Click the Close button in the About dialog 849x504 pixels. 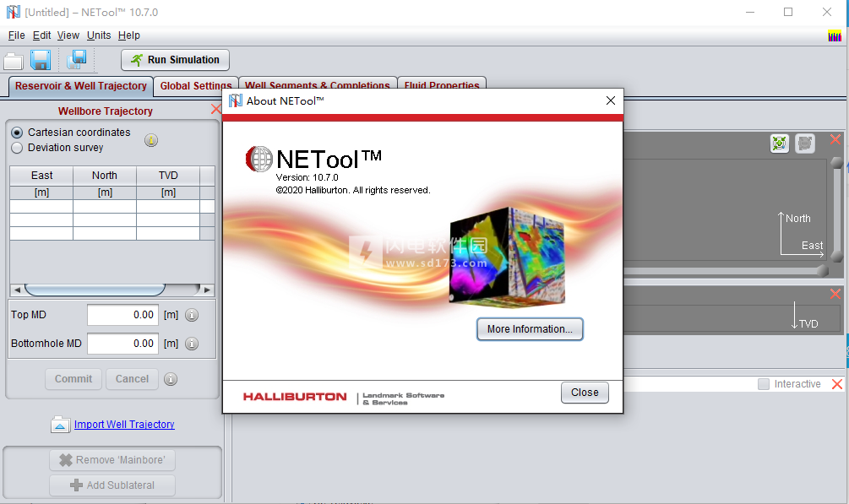(x=585, y=393)
